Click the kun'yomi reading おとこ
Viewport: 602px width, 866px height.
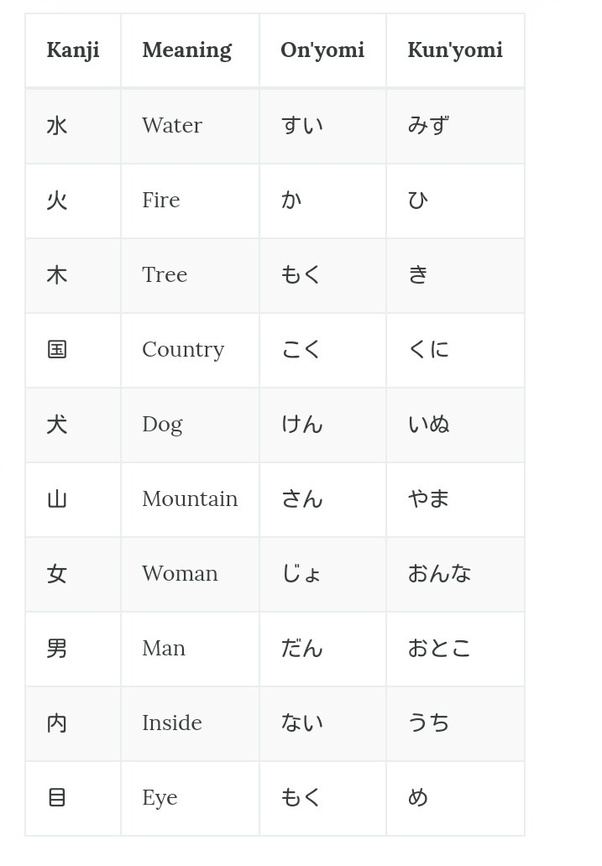(439, 648)
